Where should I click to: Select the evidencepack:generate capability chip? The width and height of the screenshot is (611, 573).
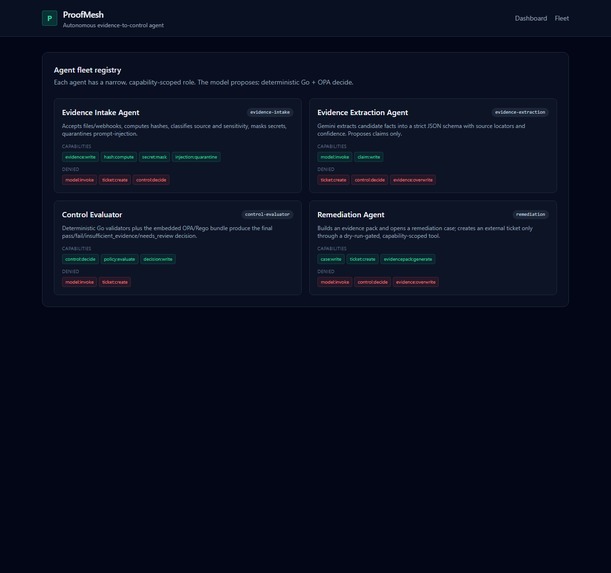[x=408, y=259]
